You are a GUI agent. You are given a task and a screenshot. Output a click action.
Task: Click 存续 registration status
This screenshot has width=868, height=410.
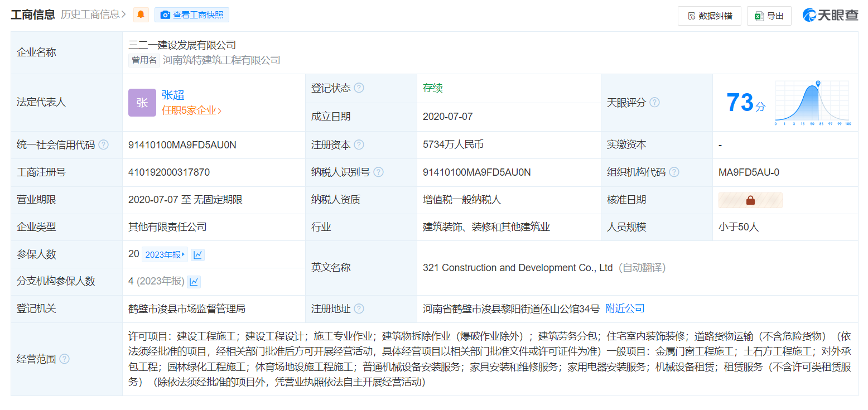pyautogui.click(x=433, y=88)
